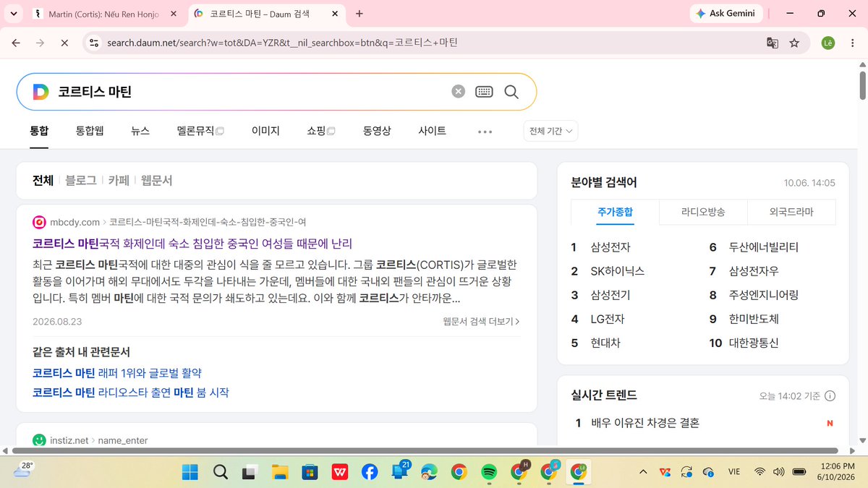Open the Chrome profile avatar

[x=827, y=43]
